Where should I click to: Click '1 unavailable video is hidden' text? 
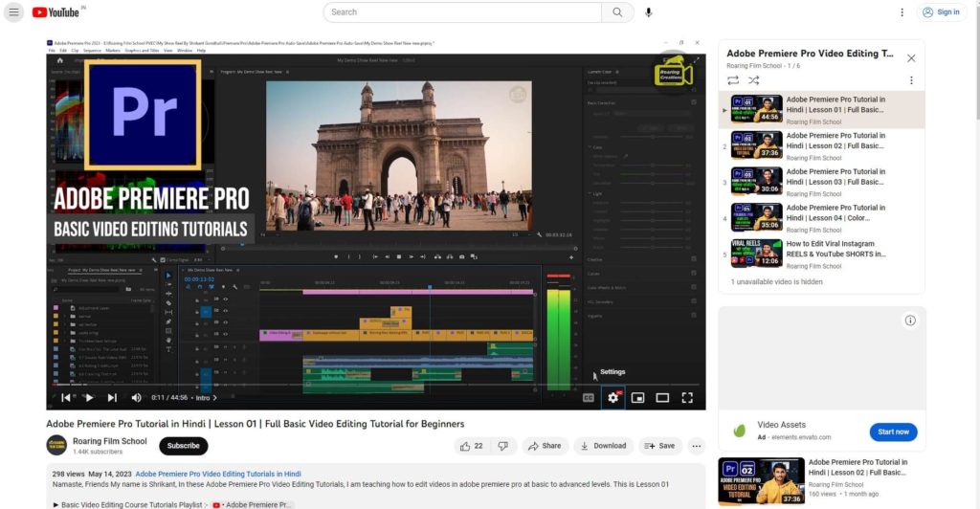tap(776, 281)
